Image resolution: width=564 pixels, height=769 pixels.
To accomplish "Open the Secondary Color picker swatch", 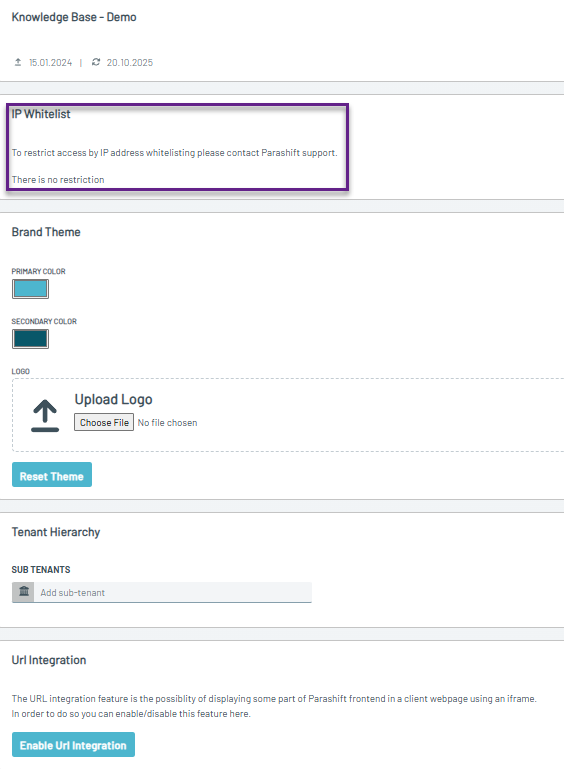I will tap(30, 339).
